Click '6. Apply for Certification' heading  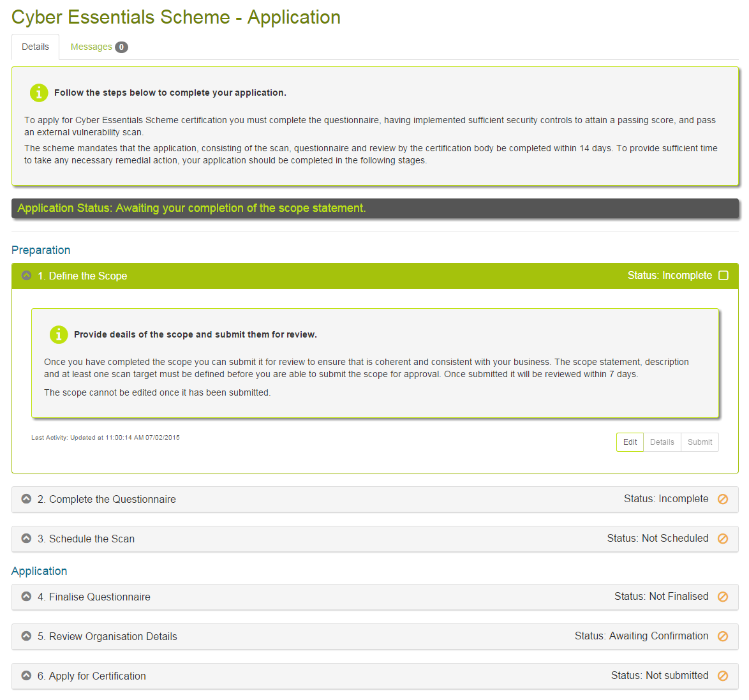coord(92,676)
